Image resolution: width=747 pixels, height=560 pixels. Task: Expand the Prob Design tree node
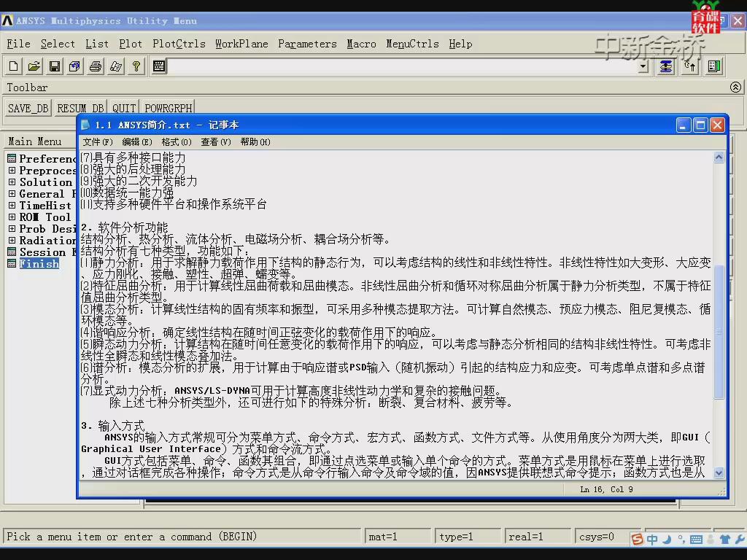(x=12, y=228)
